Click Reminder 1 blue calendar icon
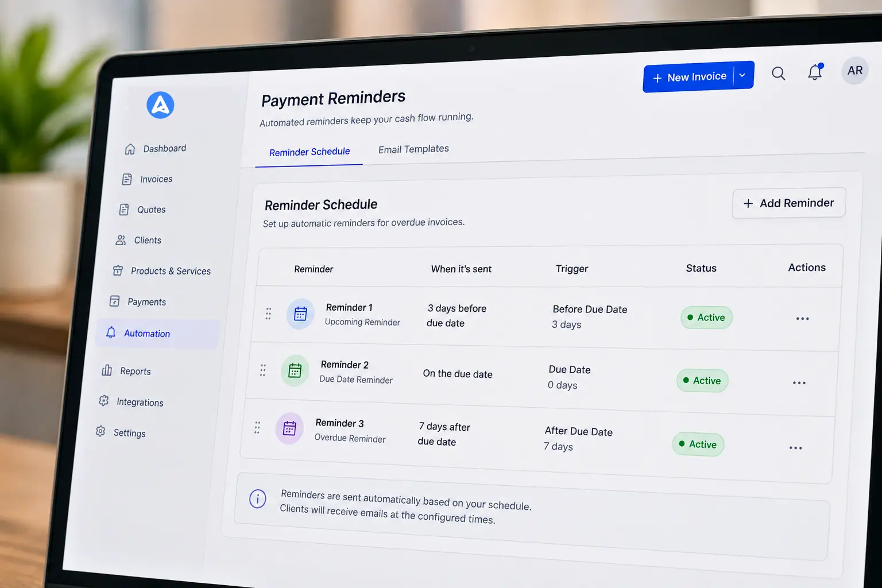 coord(300,314)
